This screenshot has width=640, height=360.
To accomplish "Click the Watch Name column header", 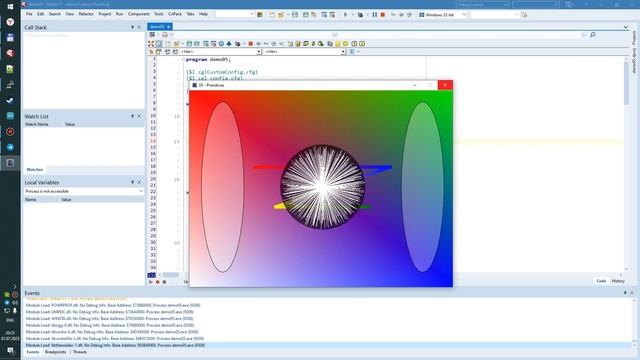I will [x=37, y=124].
